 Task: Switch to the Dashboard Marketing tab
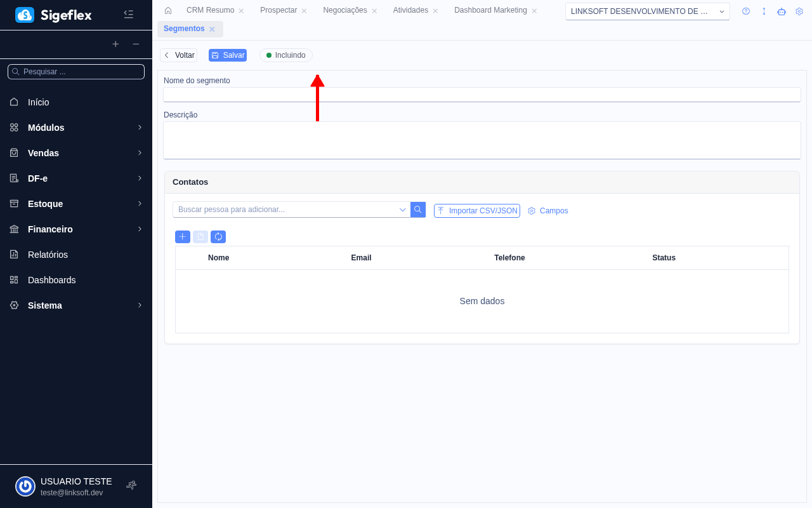(490, 10)
